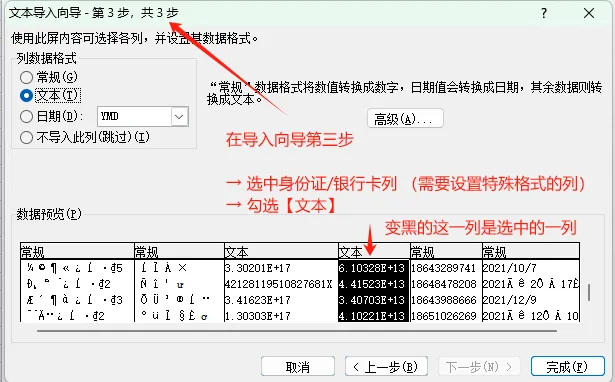Click the horizontal scrollbar under data preview
615x382 pixels.
297,331
